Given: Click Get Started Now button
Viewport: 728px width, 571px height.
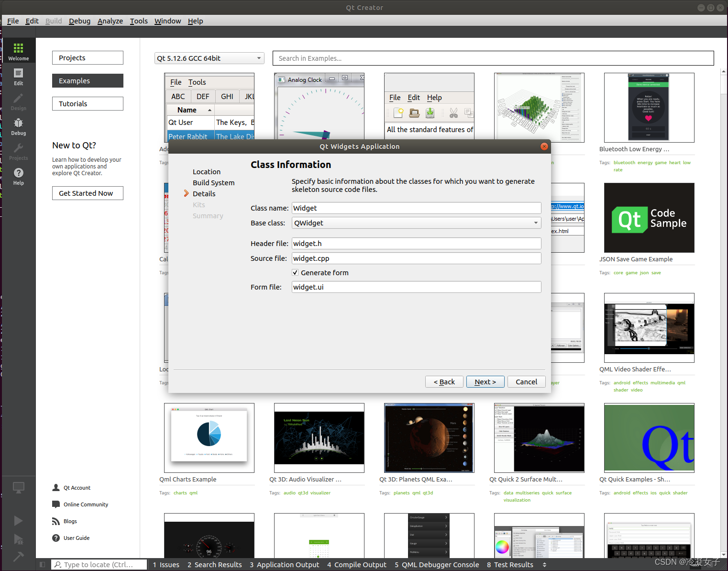Looking at the screenshot, I should coord(88,193).
